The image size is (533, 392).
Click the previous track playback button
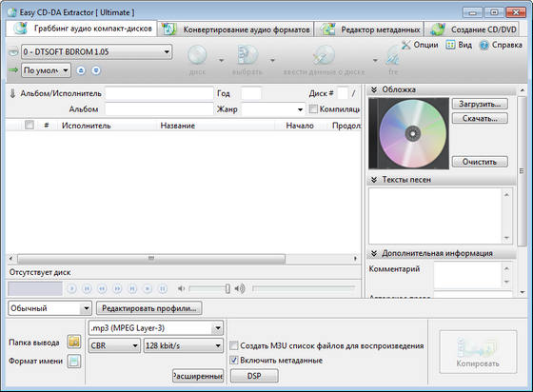point(87,288)
